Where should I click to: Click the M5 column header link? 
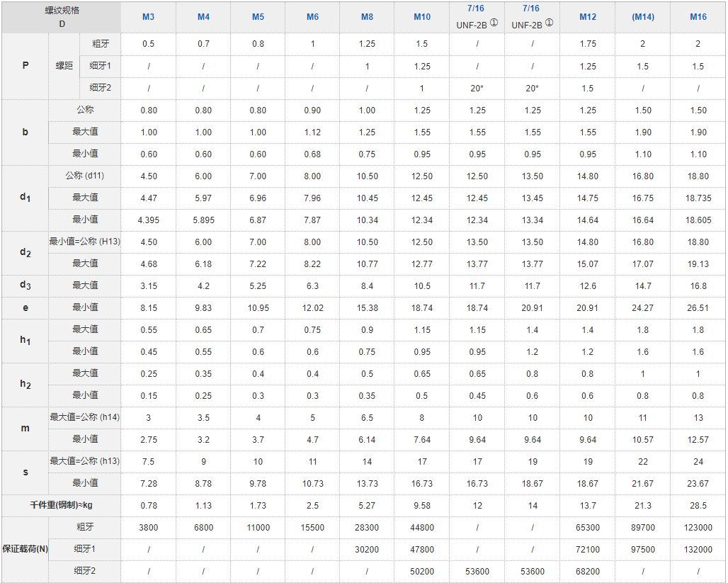258,17
